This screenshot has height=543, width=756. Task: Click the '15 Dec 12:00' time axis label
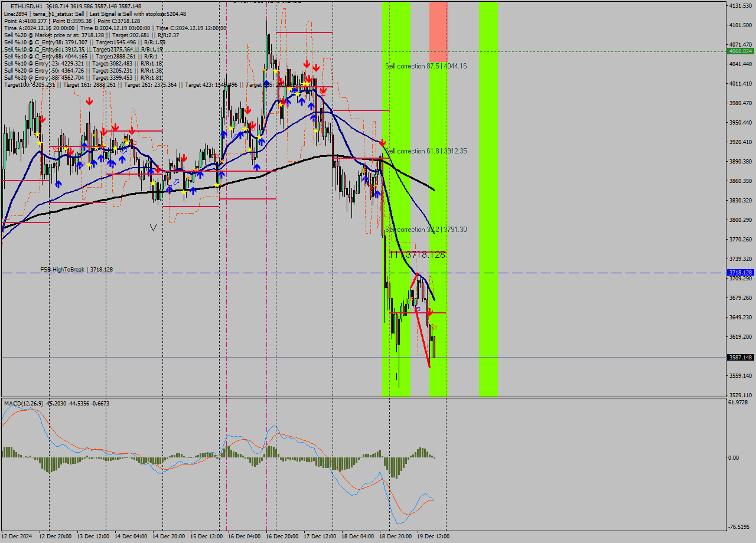coord(206,537)
